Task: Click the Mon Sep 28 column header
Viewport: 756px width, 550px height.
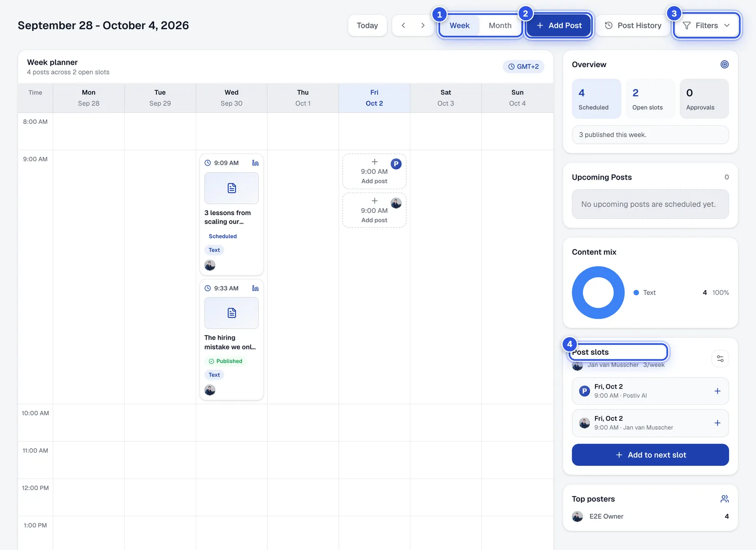Action: click(89, 98)
